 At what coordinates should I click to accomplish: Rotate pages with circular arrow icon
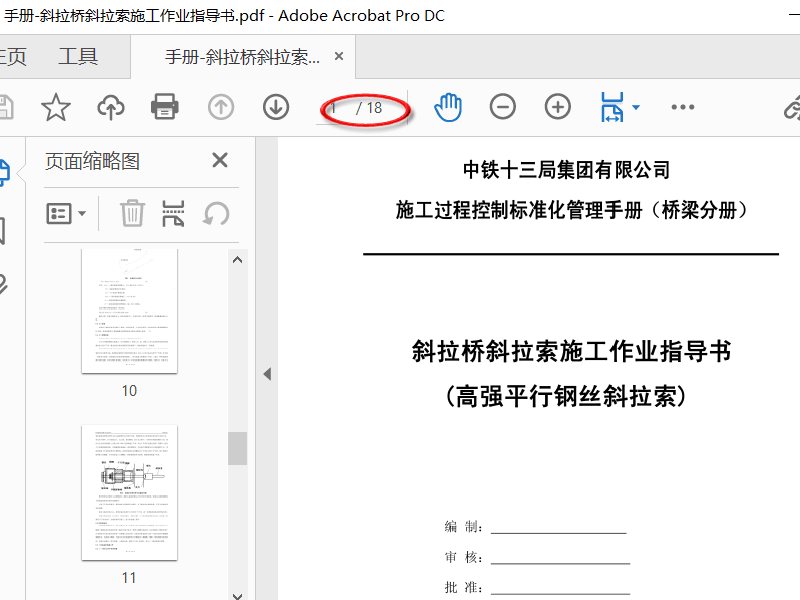pyautogui.click(x=216, y=213)
